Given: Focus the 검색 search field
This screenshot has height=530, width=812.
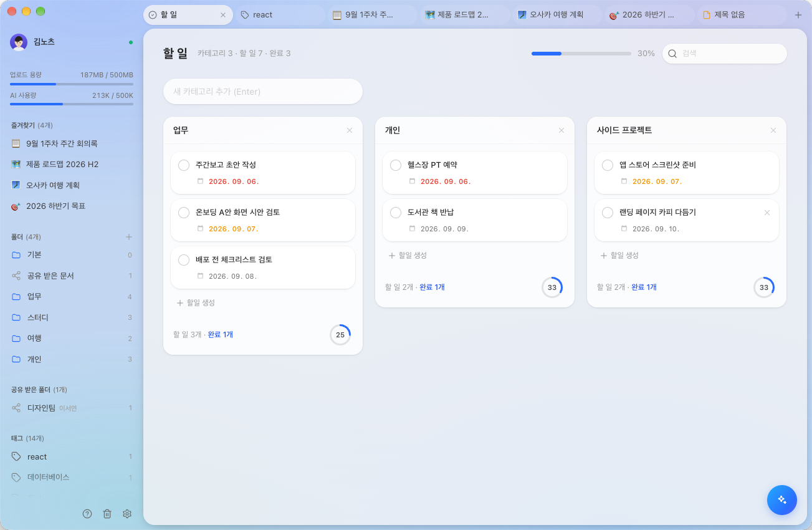Looking at the screenshot, I should tap(725, 54).
